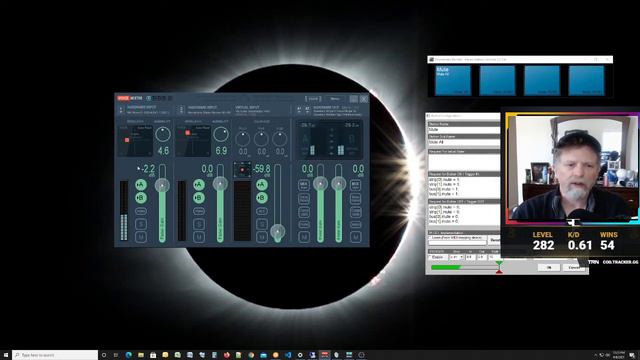Enable the Learn MIDI checkbox
Image resolution: width=640 pixels, height=360 pixels.
[x=430, y=238]
